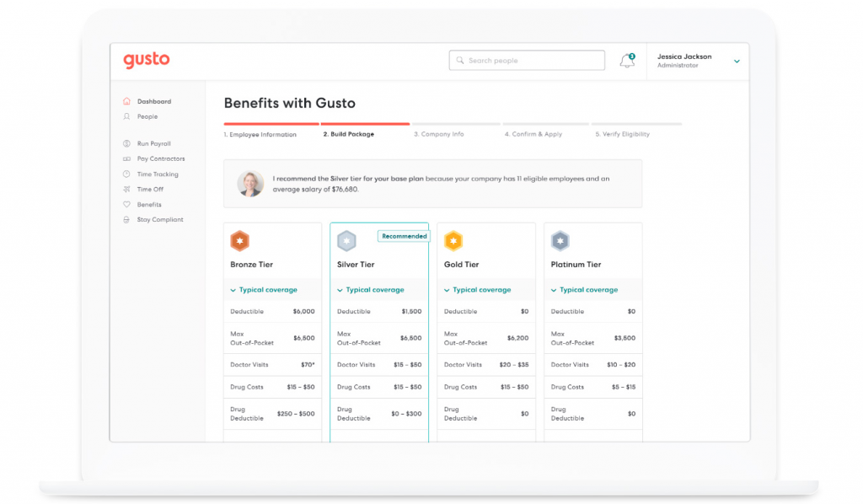Click the Recommended badge on Silver Tier
The height and width of the screenshot is (504, 863).
tap(404, 237)
